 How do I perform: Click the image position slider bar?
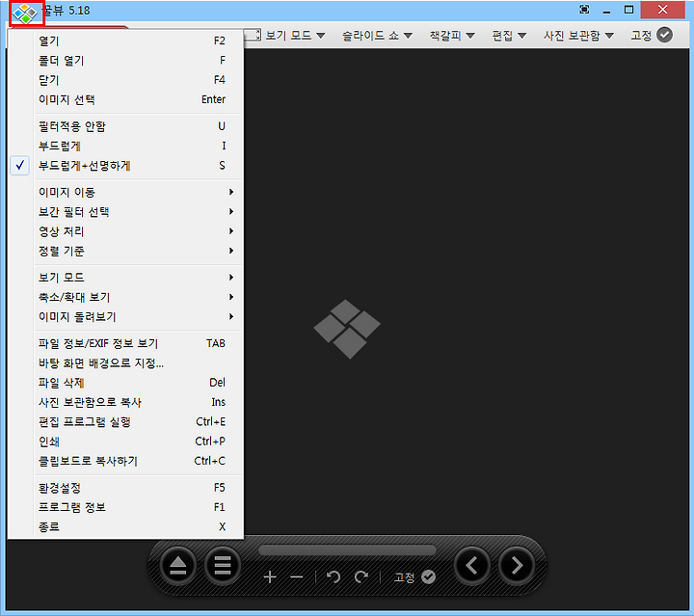347,550
